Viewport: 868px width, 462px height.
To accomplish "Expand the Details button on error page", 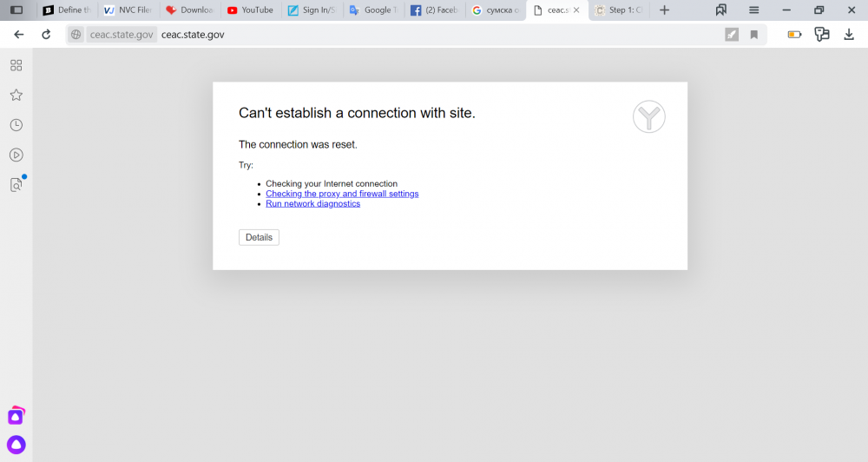I will [259, 237].
